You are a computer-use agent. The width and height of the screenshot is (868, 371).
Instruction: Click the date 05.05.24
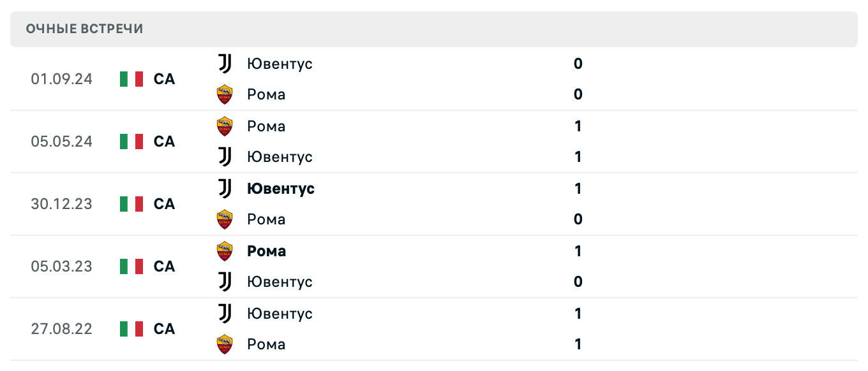coord(61,142)
